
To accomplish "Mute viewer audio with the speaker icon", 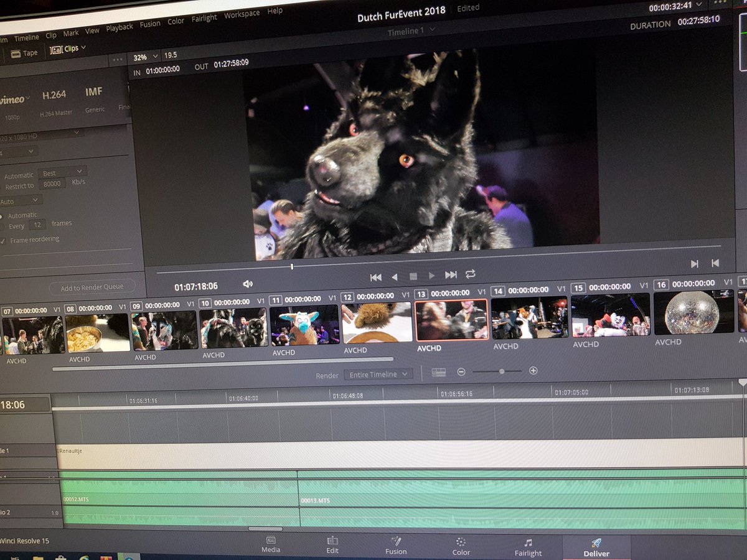I will (248, 284).
